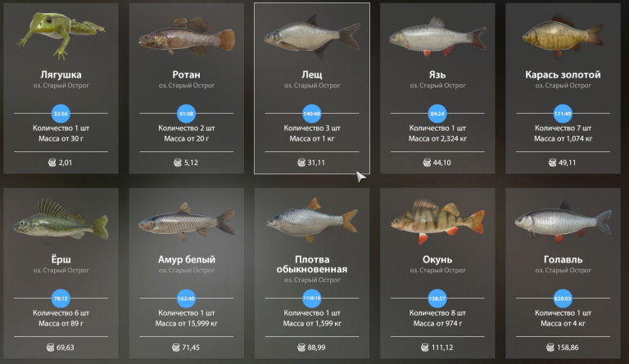Click the silver coin icon beside 158,86
This screenshot has height=364, width=629.
(x=550, y=347)
